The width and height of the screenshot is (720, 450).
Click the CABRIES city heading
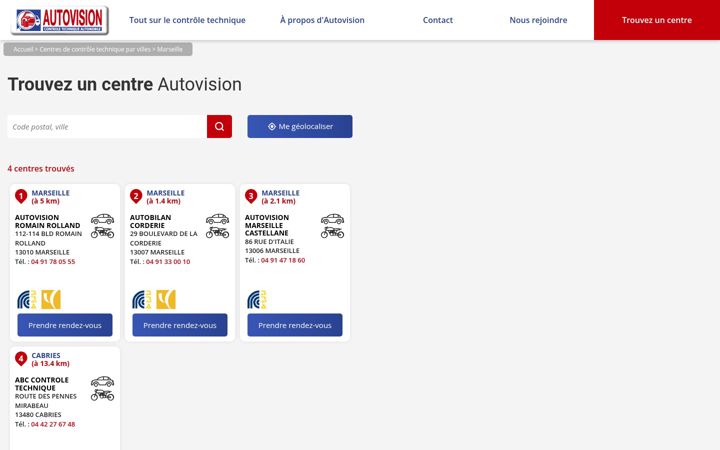[46, 355]
